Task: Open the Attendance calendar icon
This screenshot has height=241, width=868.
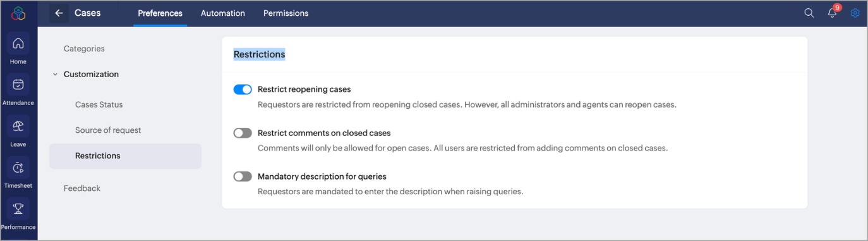Action: pos(18,85)
